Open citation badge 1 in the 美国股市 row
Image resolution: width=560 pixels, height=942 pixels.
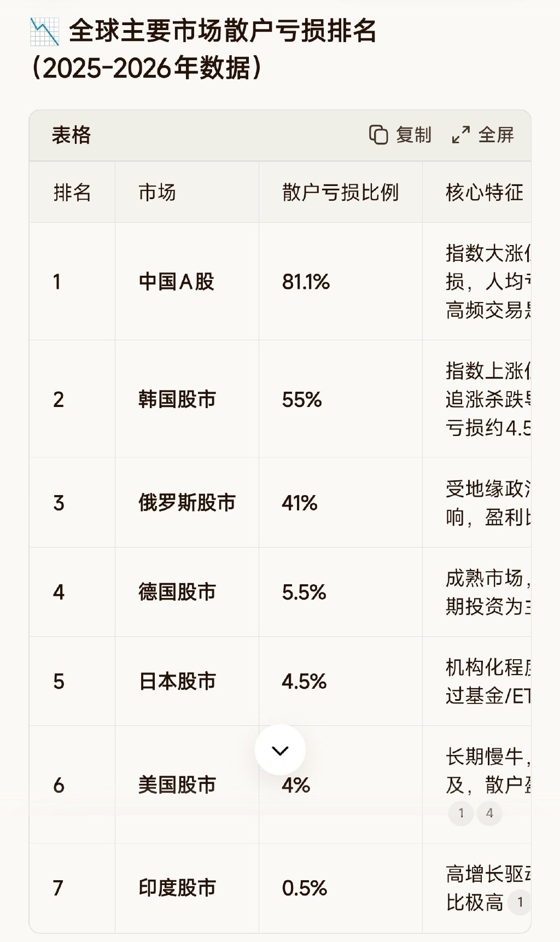click(x=461, y=813)
